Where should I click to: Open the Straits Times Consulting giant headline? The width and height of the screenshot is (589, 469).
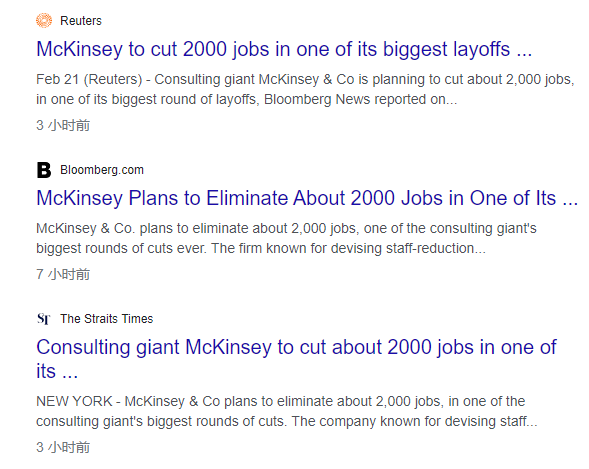[x=296, y=359]
